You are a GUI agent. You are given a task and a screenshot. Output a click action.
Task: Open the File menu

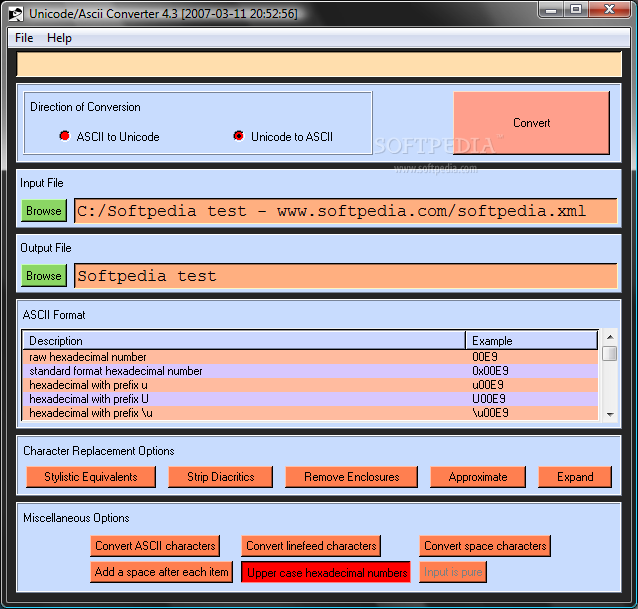24,38
